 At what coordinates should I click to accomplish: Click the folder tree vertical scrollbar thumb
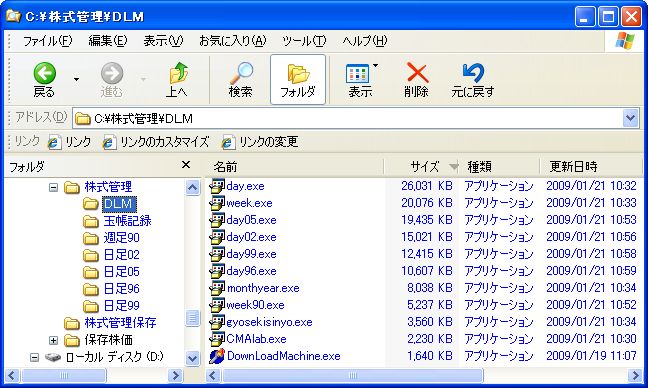point(193,318)
